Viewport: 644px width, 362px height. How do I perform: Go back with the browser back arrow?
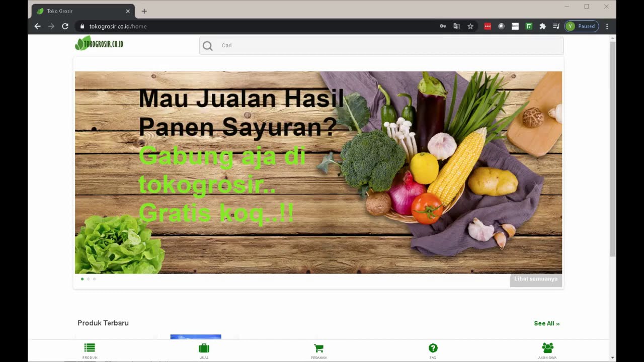click(x=37, y=26)
